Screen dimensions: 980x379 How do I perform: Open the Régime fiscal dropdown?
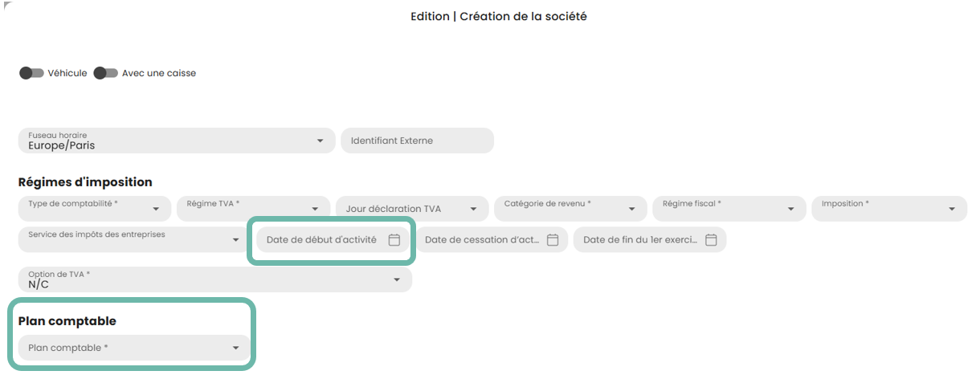(729, 208)
